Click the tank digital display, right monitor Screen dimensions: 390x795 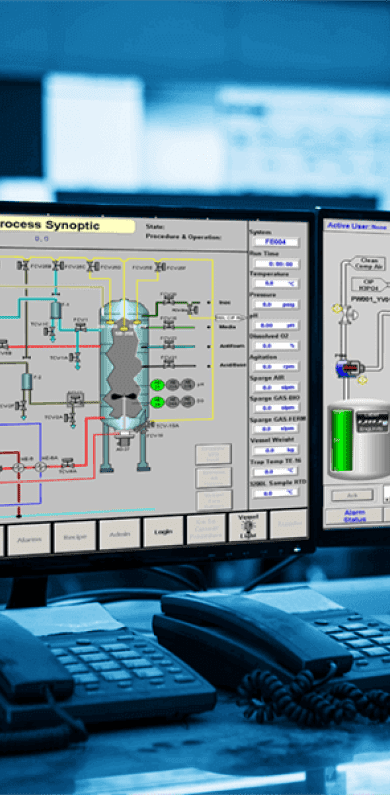coord(372,422)
